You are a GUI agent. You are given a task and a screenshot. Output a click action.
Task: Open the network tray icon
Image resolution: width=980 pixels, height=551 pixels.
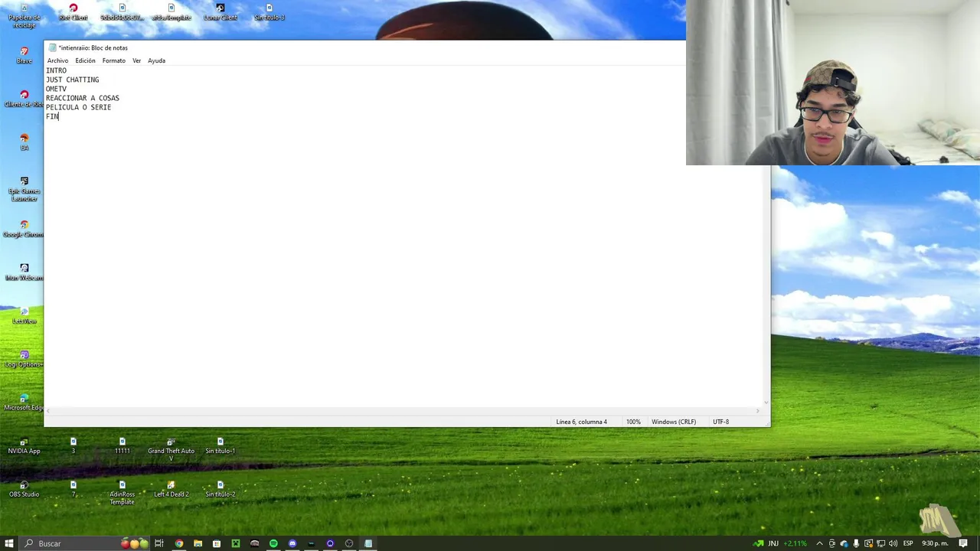[x=880, y=543]
